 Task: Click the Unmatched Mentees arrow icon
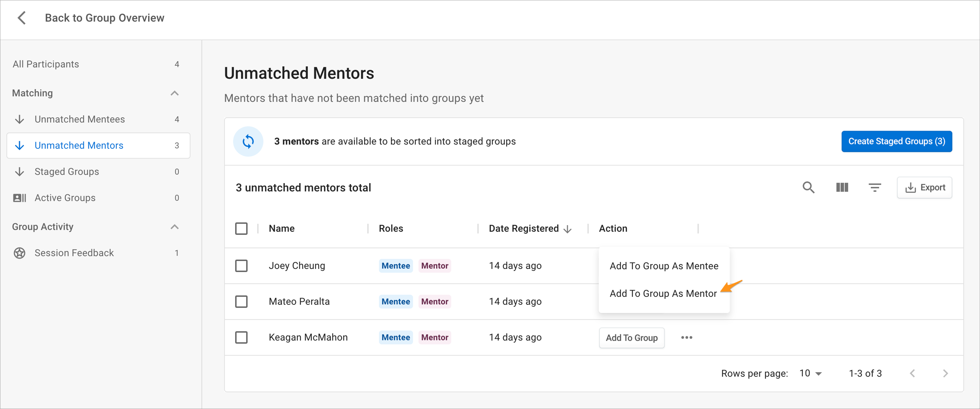tap(19, 120)
